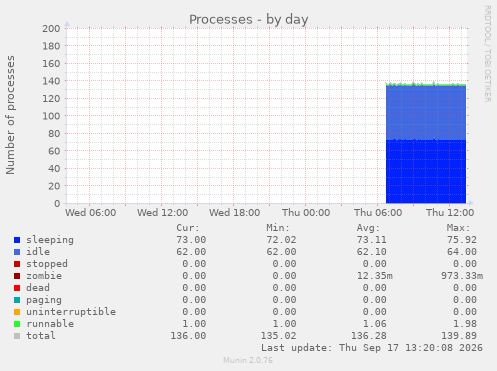Image resolution: width=497 pixels, height=371 pixels.
Task: Click zombie maximum value 973.33m
Action: [x=462, y=276]
